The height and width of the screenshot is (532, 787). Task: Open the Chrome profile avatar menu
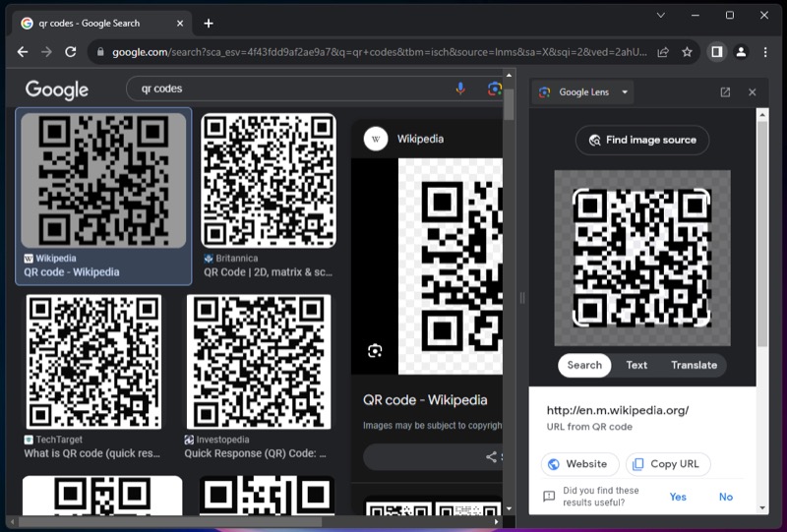741,52
